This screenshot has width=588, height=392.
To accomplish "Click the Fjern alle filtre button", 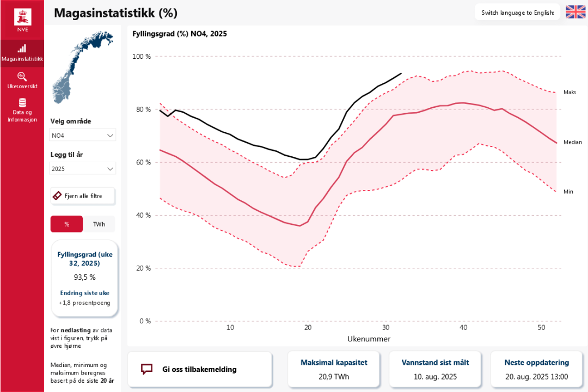I will coord(83,195).
